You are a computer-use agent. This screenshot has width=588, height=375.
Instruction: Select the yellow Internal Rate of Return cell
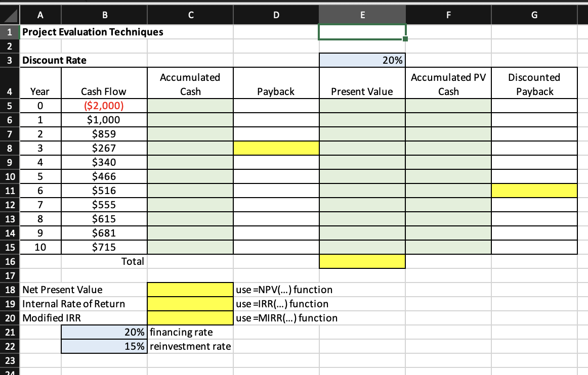(x=190, y=304)
